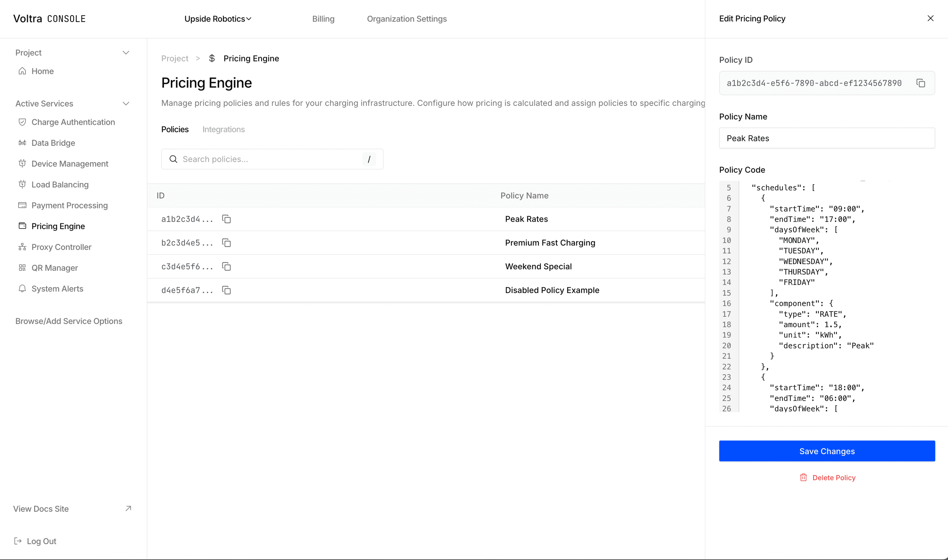Switch to the Integrations tab
The width and height of the screenshot is (948, 560).
pyautogui.click(x=223, y=129)
